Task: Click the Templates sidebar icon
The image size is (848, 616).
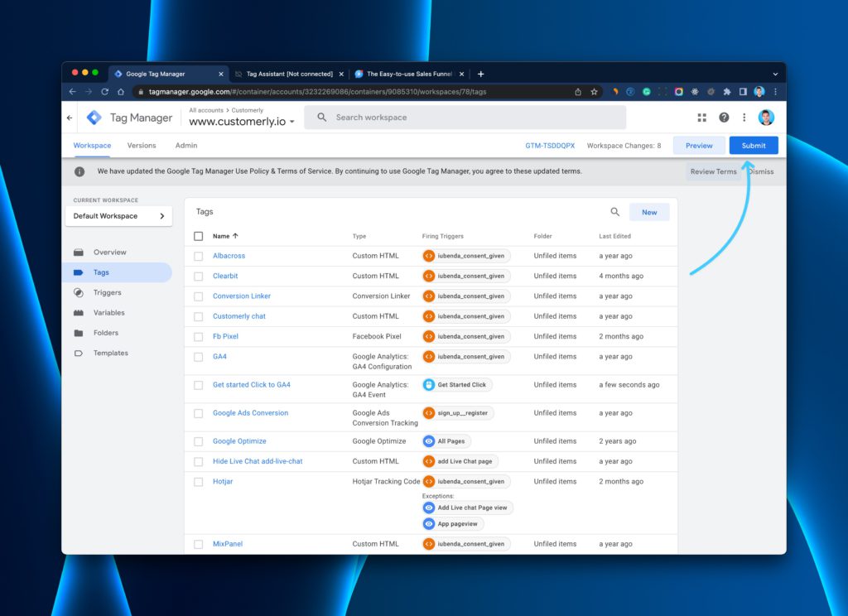Action: point(79,354)
